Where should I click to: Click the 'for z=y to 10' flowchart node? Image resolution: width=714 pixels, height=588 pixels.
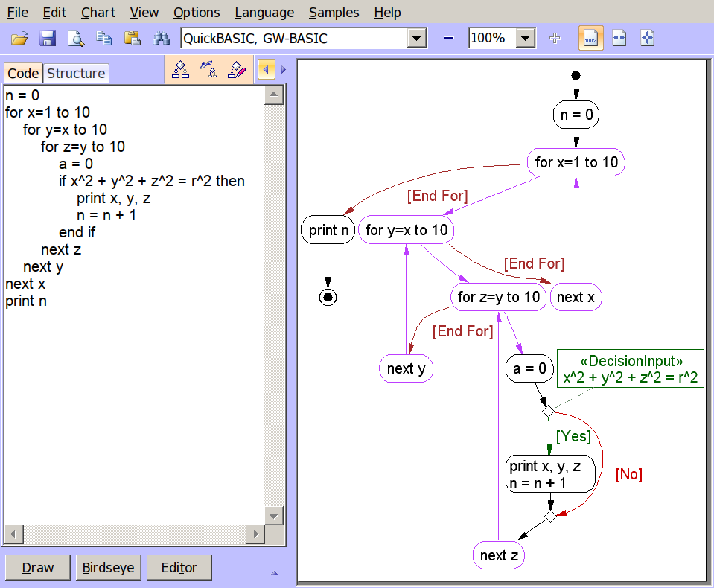498,298
